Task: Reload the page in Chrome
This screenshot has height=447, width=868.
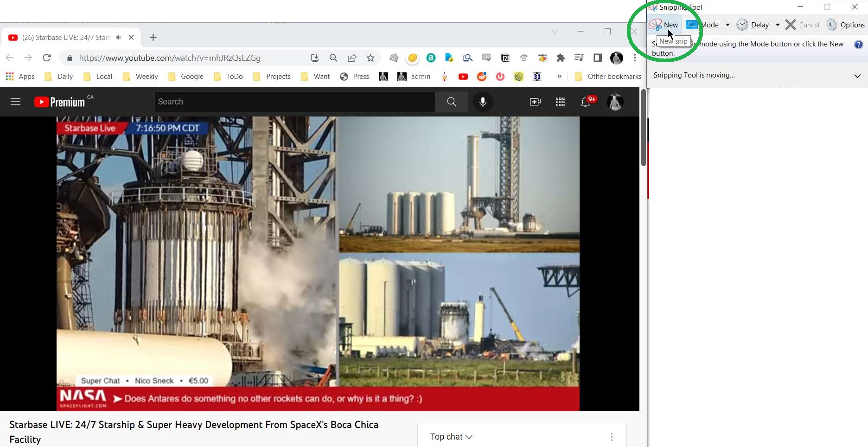Action: (46, 58)
